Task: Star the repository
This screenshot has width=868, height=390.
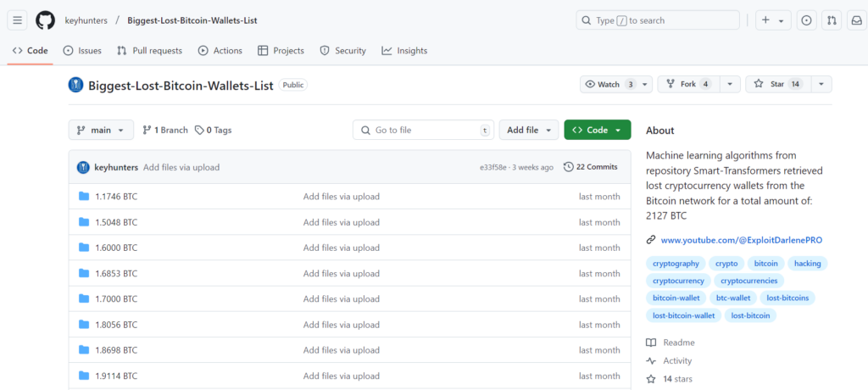Action: 779,84
